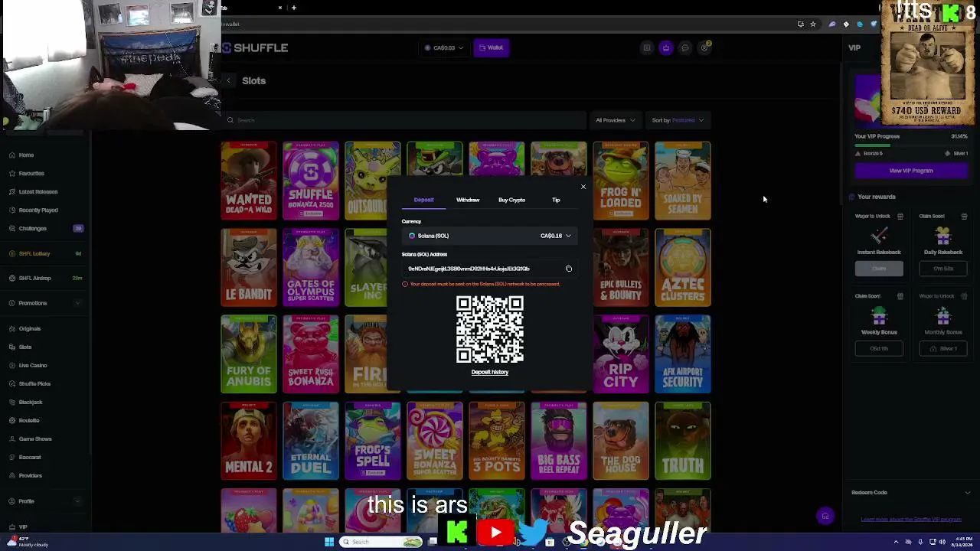Click the Windows Start button
The height and width of the screenshot is (551, 980).
click(329, 542)
